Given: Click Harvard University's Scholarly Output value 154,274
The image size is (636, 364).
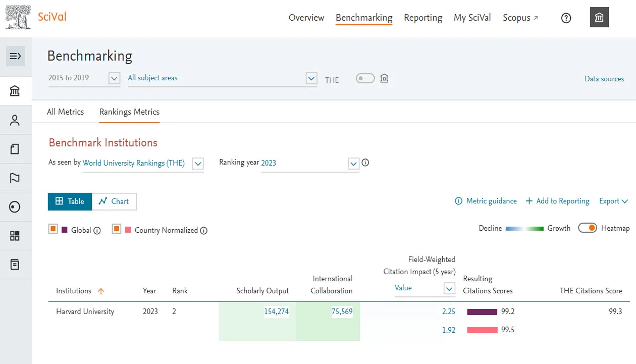Looking at the screenshot, I should (x=276, y=311).
